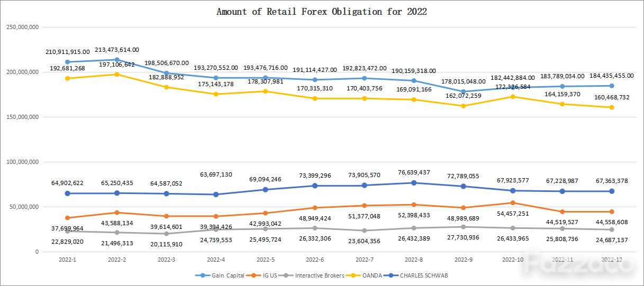Select the Gain Capital data point at 2022-2
Image resolution: width=644 pixels, height=286 pixels.
117,60
